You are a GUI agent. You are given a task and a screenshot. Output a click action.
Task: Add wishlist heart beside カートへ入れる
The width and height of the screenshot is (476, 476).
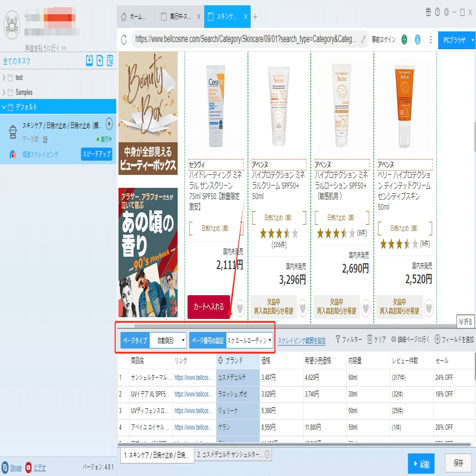pos(240,308)
